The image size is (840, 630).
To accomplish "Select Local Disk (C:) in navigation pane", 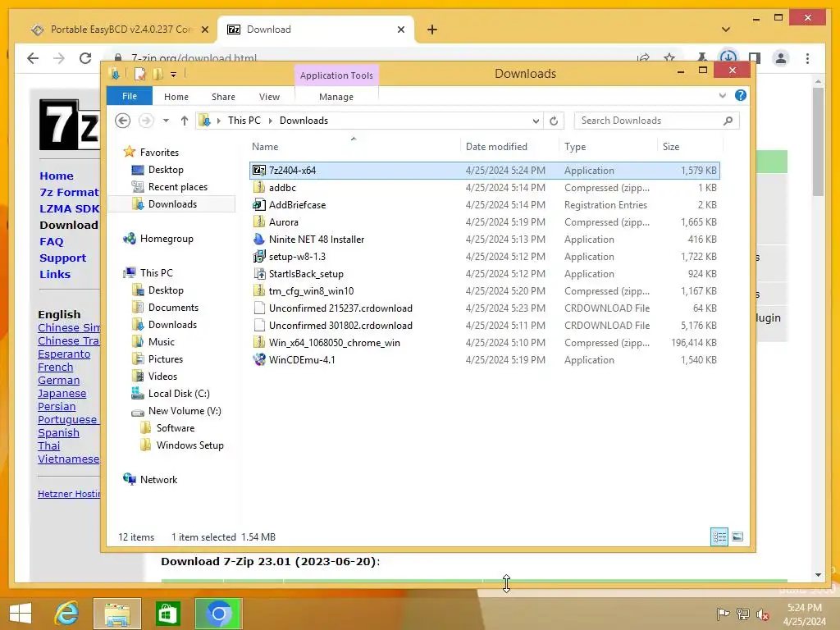I will (178, 394).
